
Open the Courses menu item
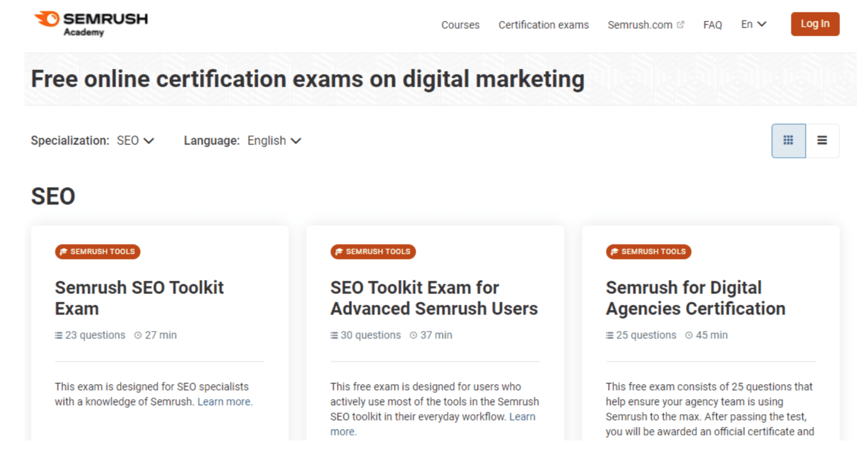[x=460, y=25]
